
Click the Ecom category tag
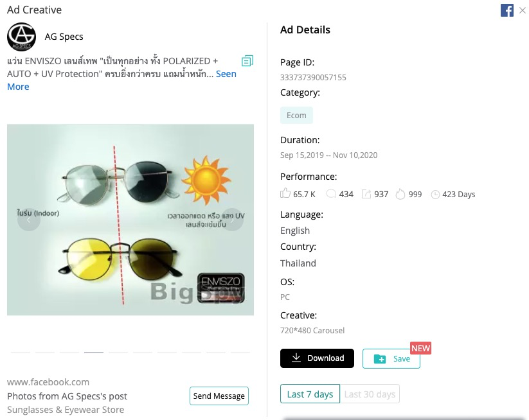296,115
